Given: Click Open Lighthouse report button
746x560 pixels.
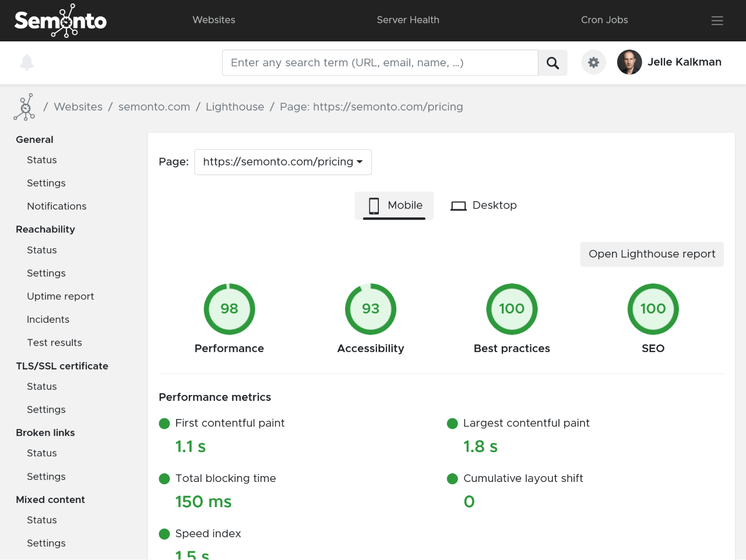Looking at the screenshot, I should point(652,254).
